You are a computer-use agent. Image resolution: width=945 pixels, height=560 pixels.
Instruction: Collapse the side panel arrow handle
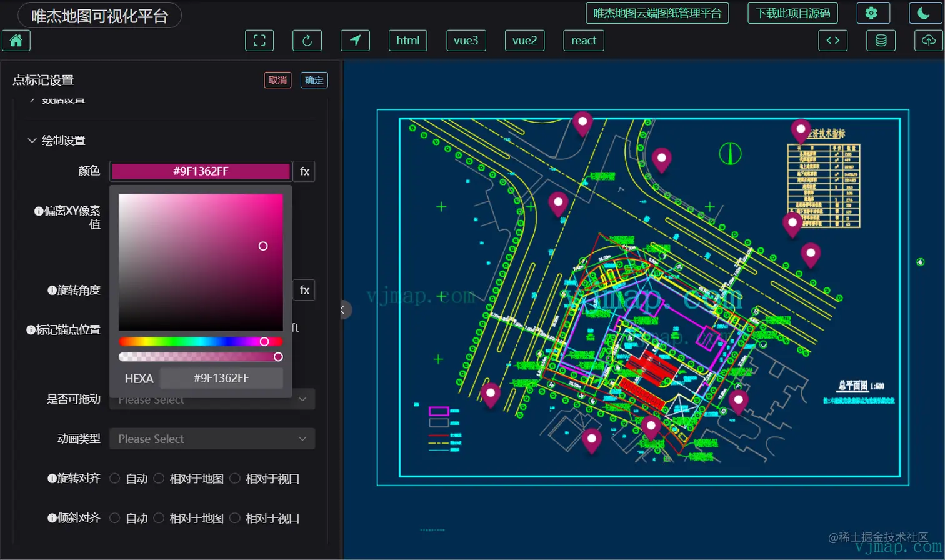[344, 310]
